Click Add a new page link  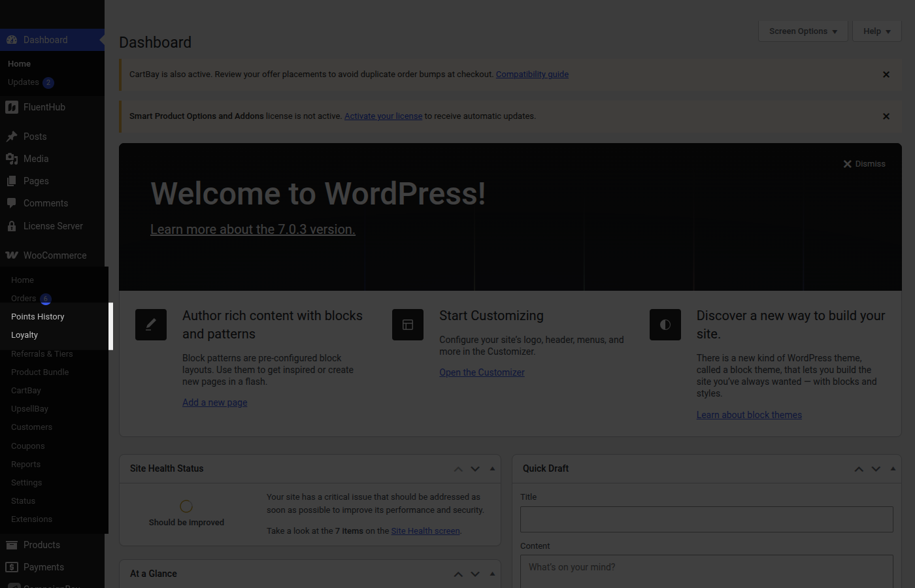[215, 402]
